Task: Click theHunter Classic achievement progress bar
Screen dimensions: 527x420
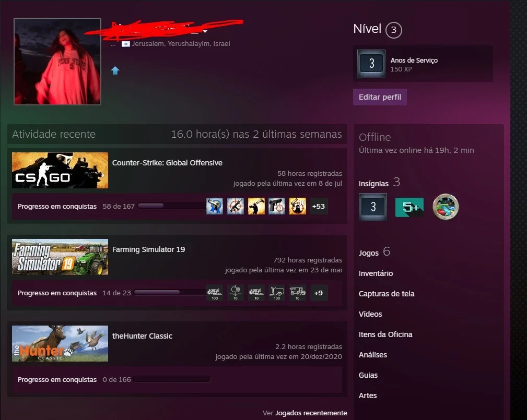Action: tap(172, 379)
